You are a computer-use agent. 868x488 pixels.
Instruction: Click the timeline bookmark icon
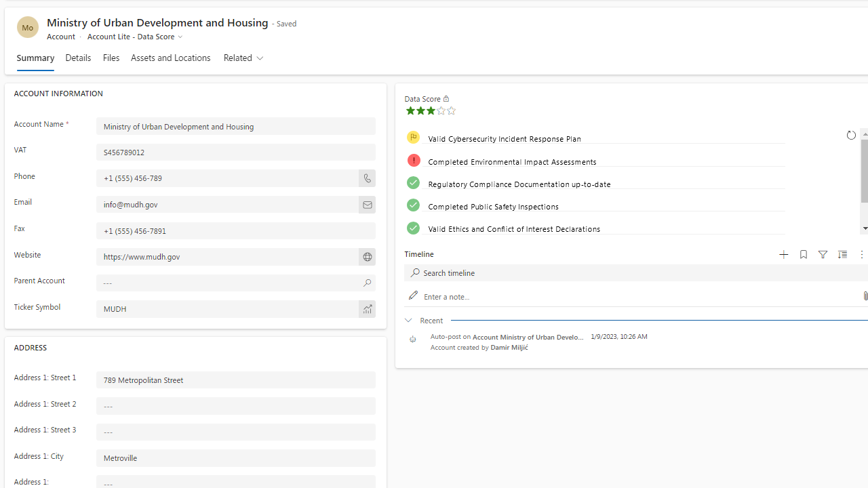pos(804,255)
